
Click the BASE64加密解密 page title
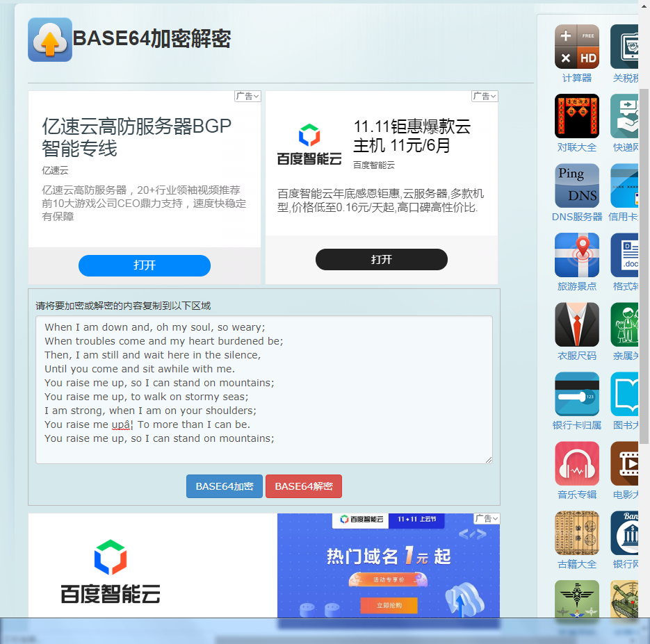tap(152, 38)
